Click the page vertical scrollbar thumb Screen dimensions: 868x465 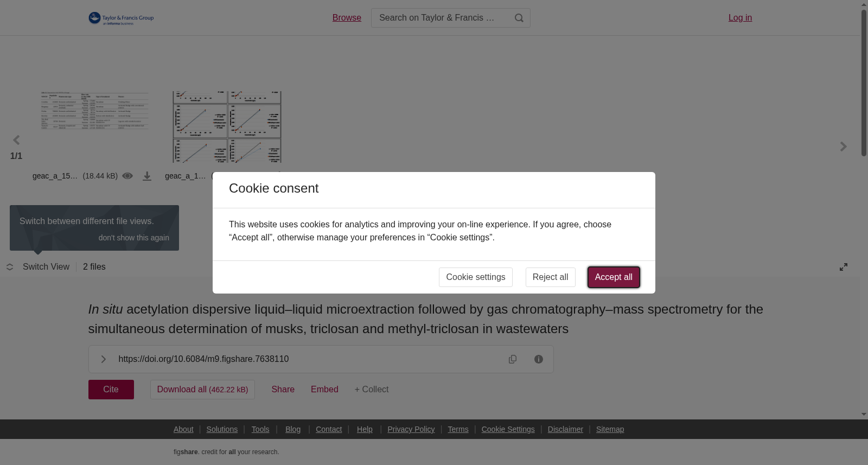(x=864, y=83)
